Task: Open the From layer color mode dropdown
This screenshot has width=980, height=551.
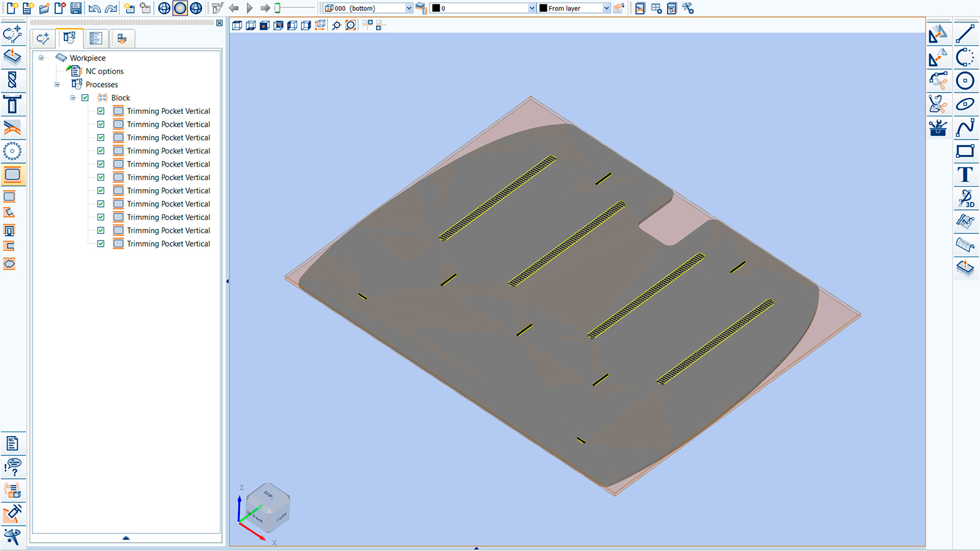Action: 606,8
